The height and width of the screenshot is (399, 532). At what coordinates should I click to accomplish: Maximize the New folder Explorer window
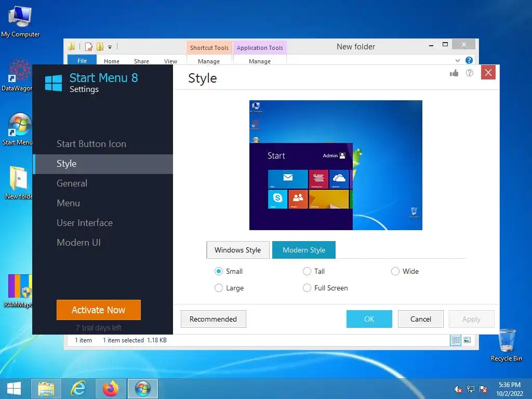click(445, 45)
